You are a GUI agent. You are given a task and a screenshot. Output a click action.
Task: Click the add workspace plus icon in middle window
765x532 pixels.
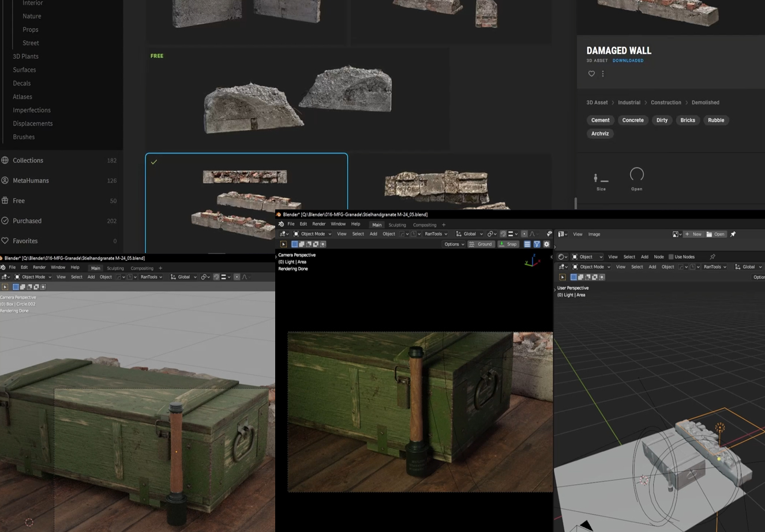[444, 225]
